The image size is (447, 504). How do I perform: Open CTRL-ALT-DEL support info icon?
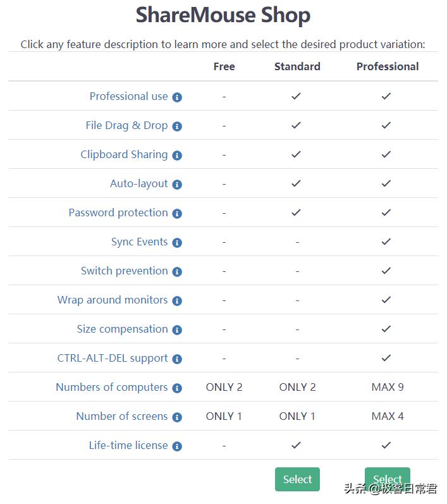coord(177,359)
